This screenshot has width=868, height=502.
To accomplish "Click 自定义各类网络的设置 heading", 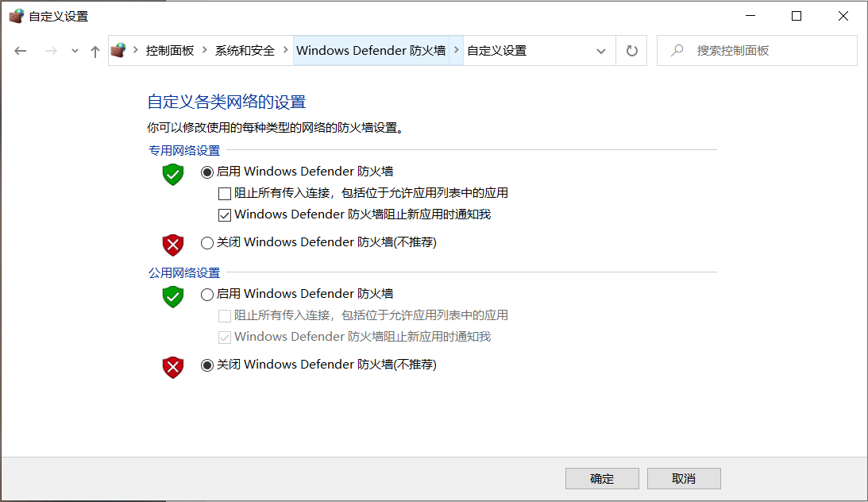I will [226, 102].
